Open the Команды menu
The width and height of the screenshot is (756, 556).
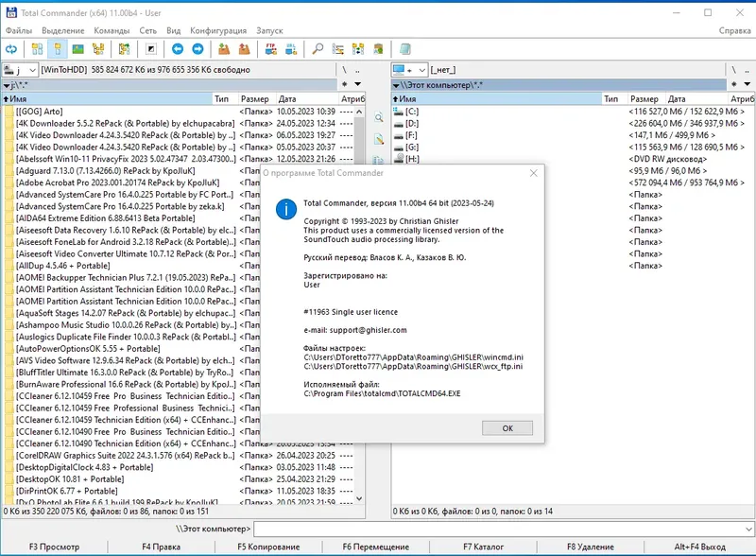point(112,30)
